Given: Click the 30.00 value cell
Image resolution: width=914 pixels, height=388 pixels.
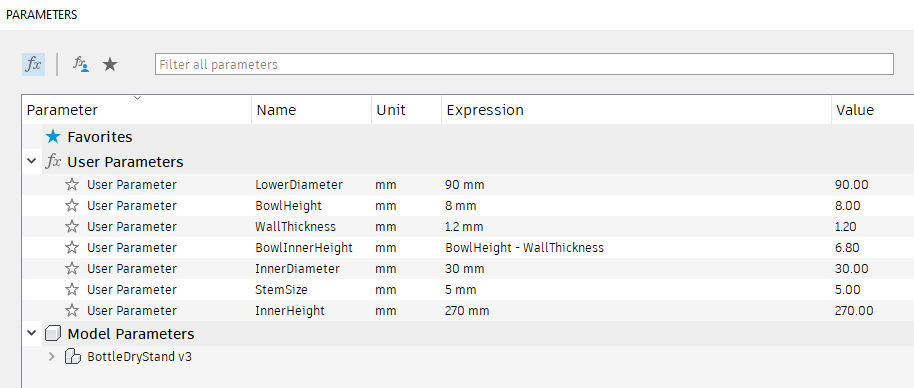Looking at the screenshot, I should (x=852, y=269).
